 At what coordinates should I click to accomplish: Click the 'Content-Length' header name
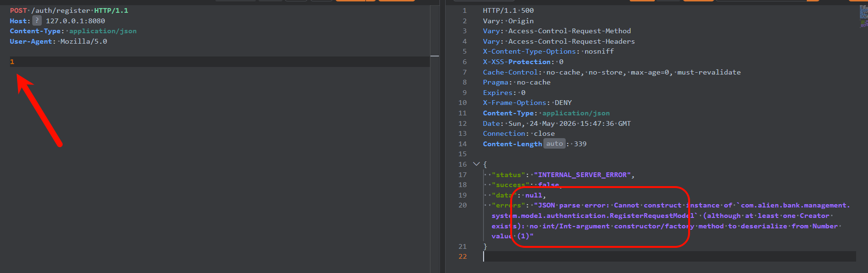coord(513,144)
